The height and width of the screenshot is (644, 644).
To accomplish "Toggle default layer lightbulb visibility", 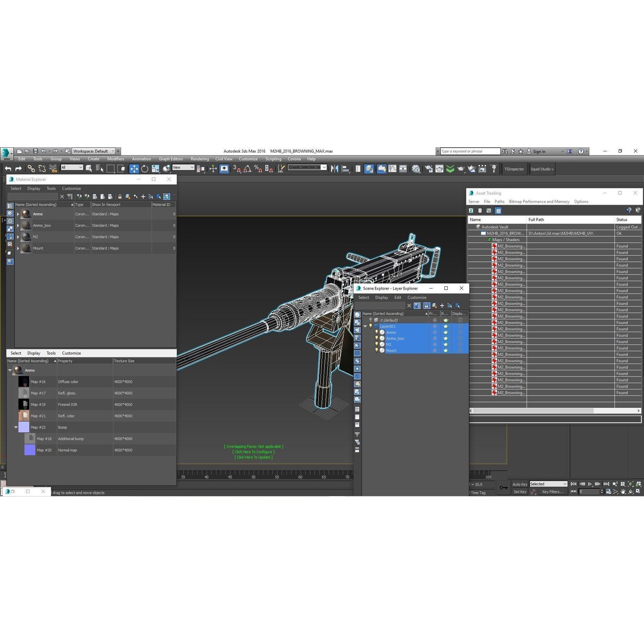I will pos(370,320).
